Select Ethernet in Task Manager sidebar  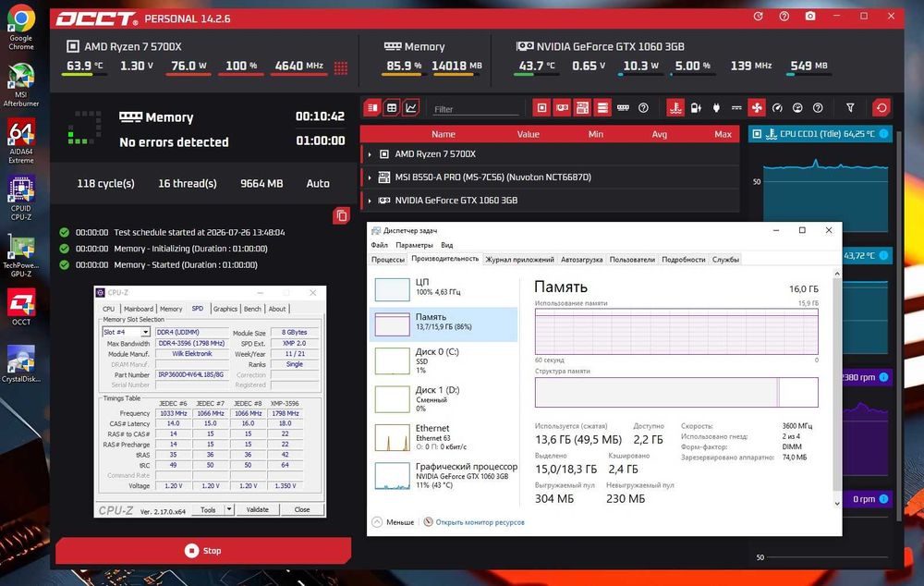[x=444, y=437]
